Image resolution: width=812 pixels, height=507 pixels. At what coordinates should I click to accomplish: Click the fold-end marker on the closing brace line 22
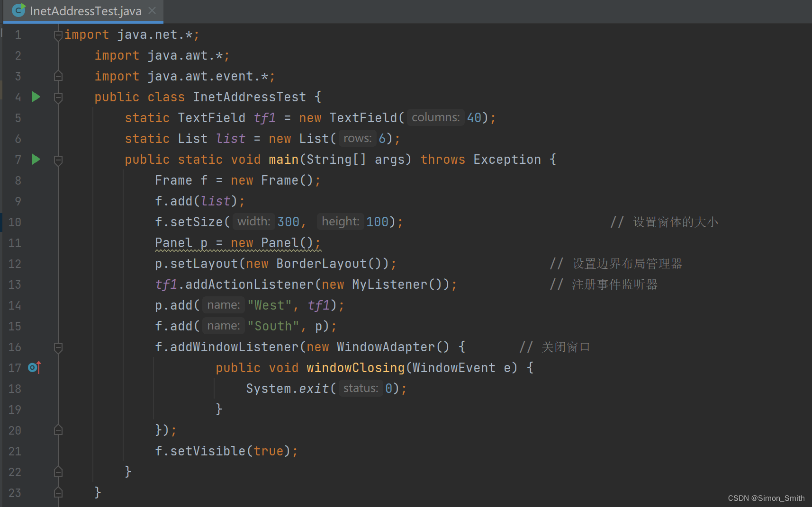(58, 471)
